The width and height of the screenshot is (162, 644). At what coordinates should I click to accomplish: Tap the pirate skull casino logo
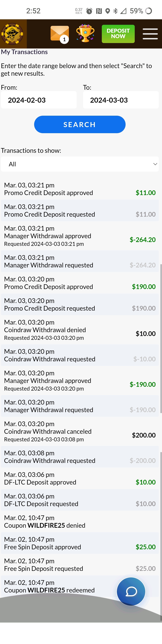(12, 34)
